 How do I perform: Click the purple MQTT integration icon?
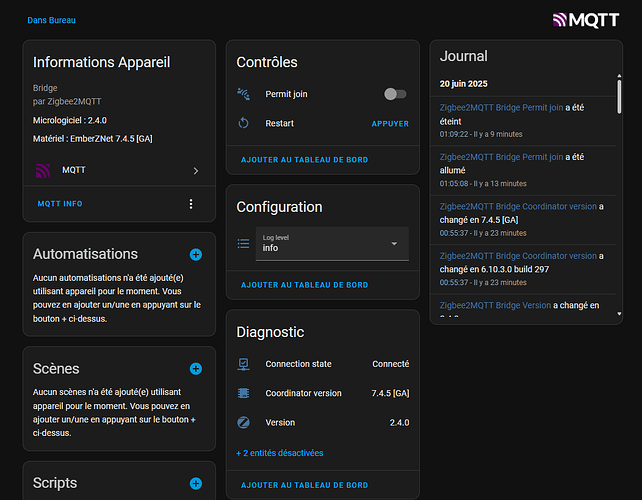tap(43, 170)
